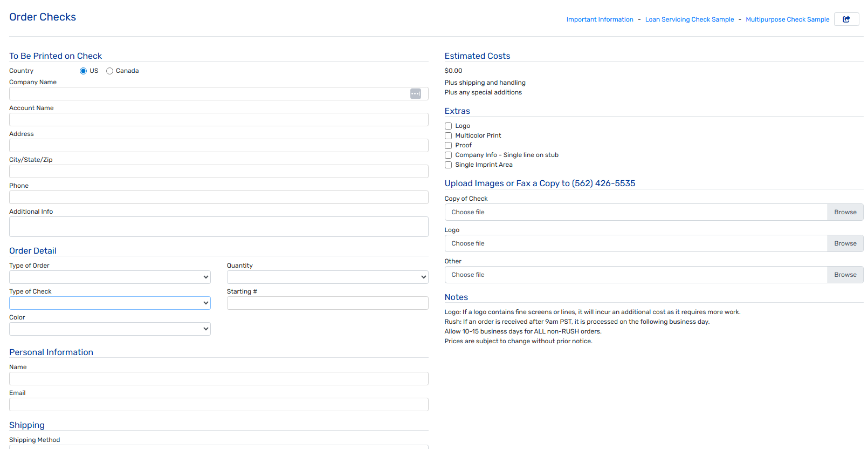868x449 pixels.
Task: Expand the Color dropdown
Action: pos(109,329)
